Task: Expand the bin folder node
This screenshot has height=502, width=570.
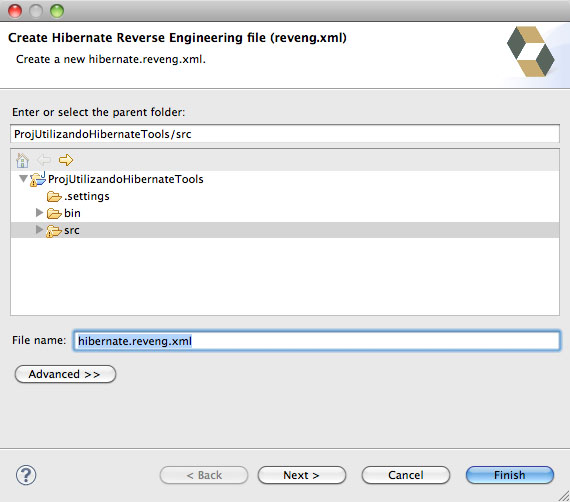Action: (39, 213)
